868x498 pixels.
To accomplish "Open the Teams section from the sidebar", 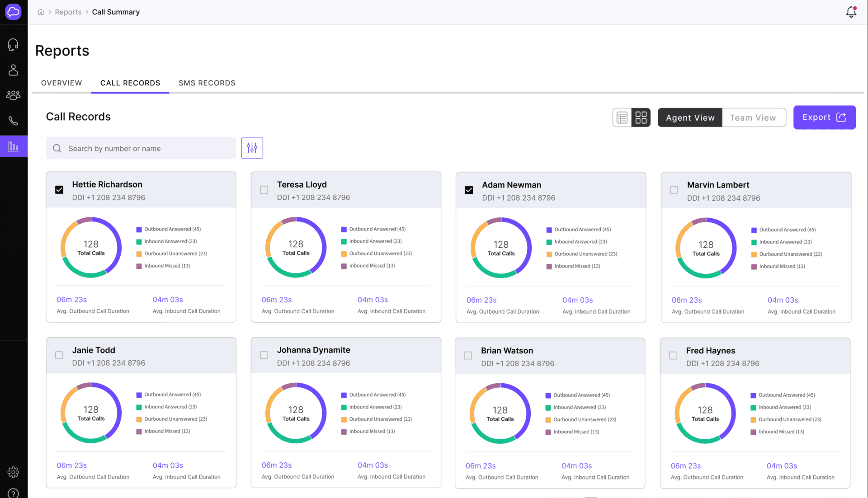I will (14, 95).
